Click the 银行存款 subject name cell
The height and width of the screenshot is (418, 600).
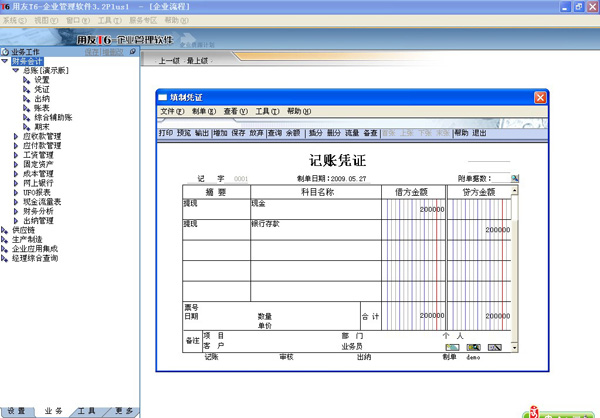click(x=316, y=230)
